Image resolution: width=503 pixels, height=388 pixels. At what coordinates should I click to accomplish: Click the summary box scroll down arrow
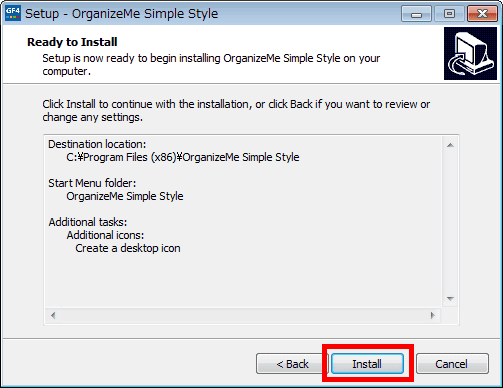450,299
